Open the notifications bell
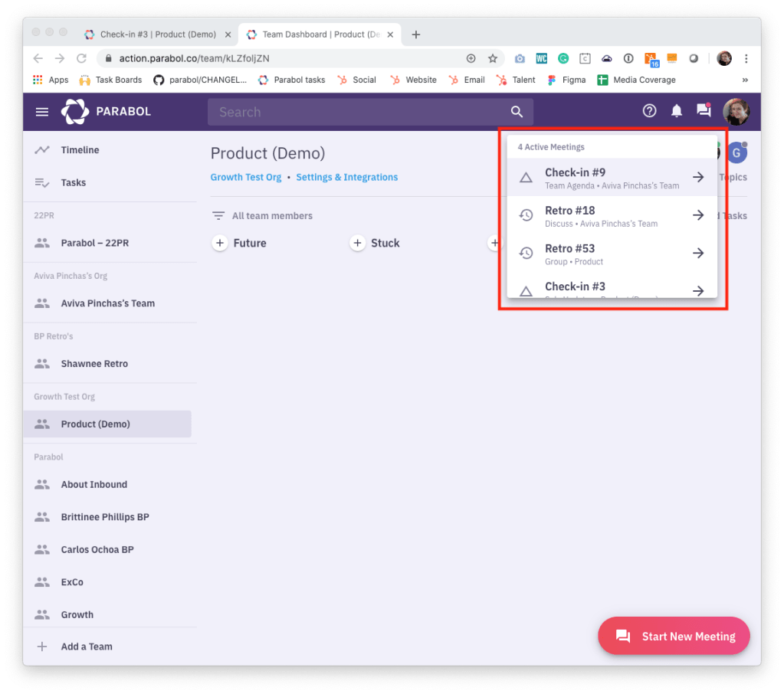 tap(676, 111)
